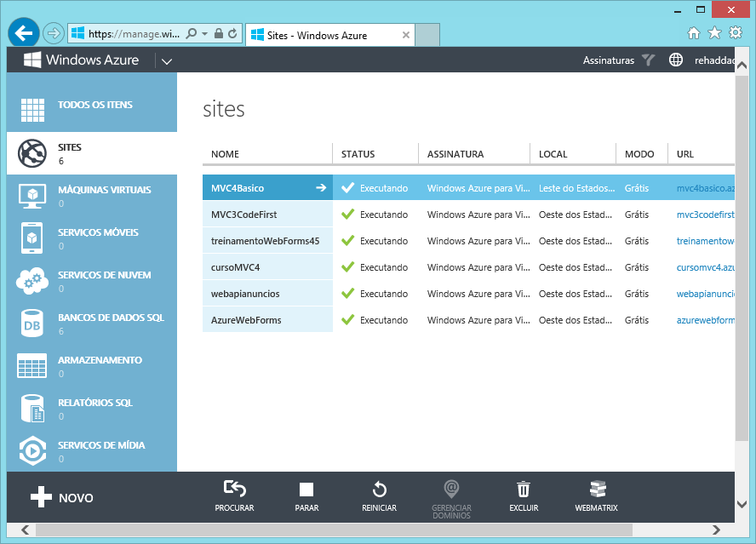Click the Assinaturas label in header
This screenshot has width=756, height=544.
(x=609, y=60)
